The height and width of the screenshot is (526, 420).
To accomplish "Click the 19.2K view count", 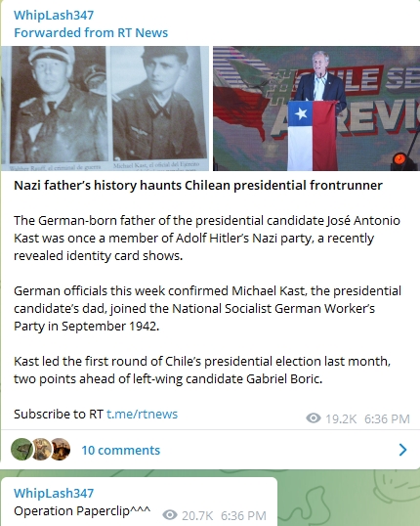I will point(341,418).
